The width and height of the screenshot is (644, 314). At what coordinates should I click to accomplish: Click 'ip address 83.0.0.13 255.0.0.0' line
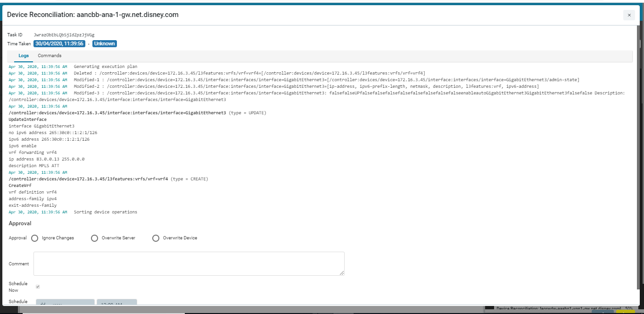pyautogui.click(x=47, y=159)
